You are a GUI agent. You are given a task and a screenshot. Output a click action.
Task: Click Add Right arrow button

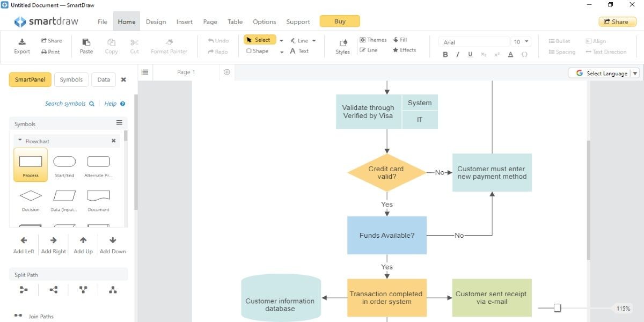coord(54,245)
